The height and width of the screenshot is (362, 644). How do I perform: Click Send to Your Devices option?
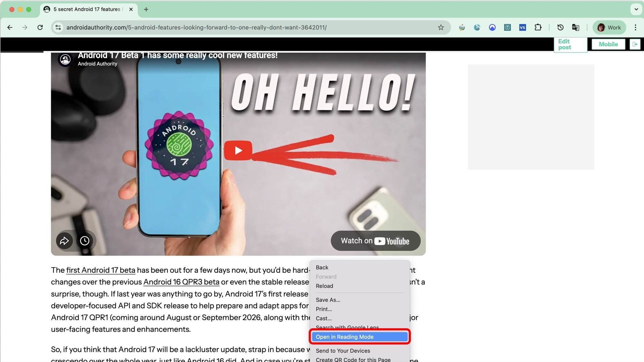(x=343, y=350)
